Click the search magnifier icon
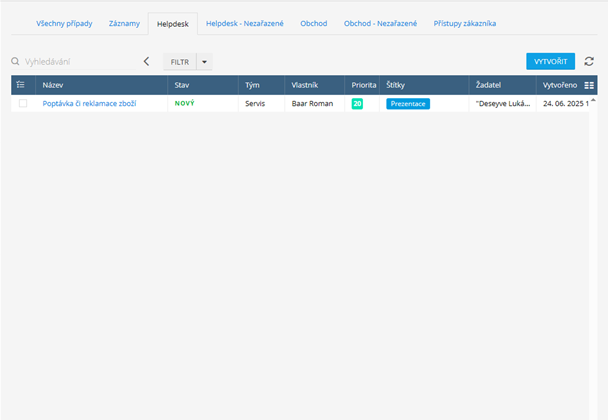The width and height of the screenshot is (608, 420). point(16,62)
